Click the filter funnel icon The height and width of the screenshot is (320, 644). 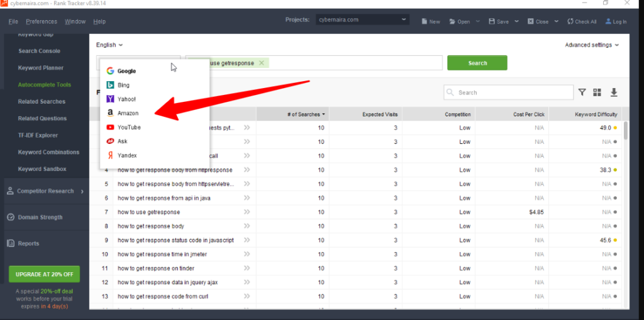click(582, 92)
